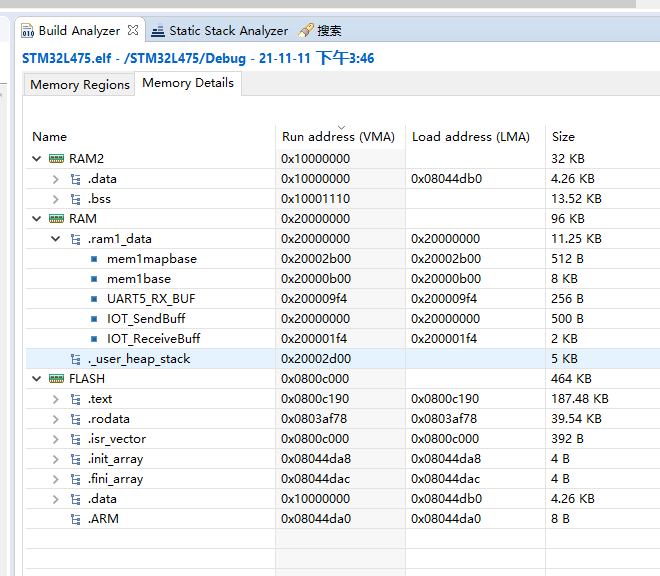Screen dimensions: 660x576
Task: Click the 0x08044db0 load address of RAM2 .data
Action: (x=446, y=179)
